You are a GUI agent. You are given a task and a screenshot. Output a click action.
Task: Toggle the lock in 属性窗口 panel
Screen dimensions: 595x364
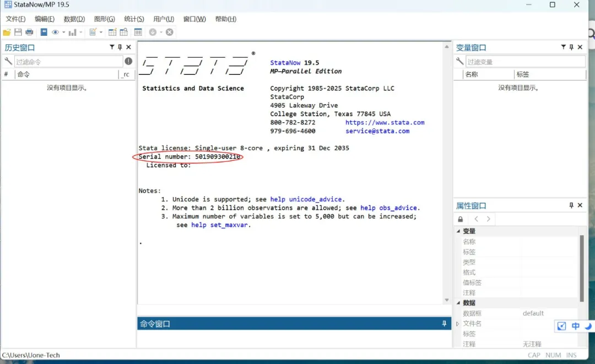(461, 219)
